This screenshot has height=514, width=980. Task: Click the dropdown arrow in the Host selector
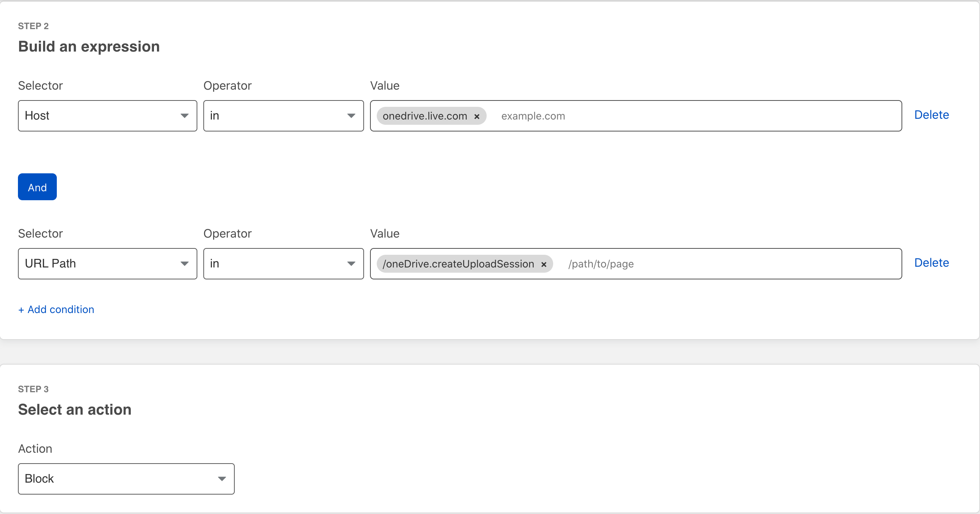click(185, 115)
